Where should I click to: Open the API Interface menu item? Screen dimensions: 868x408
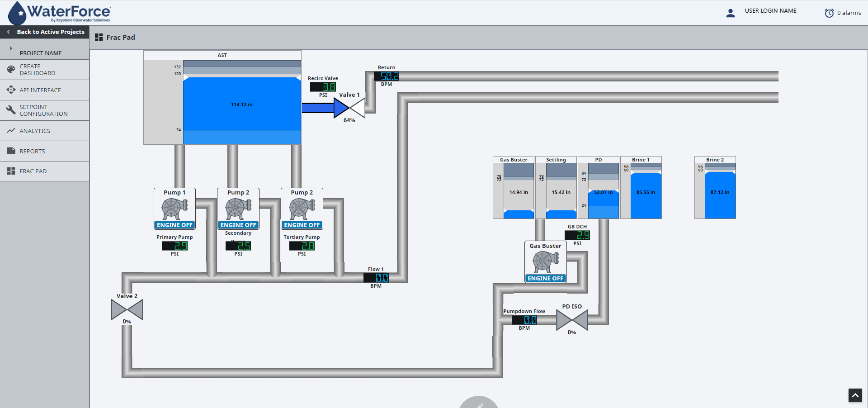[44, 90]
